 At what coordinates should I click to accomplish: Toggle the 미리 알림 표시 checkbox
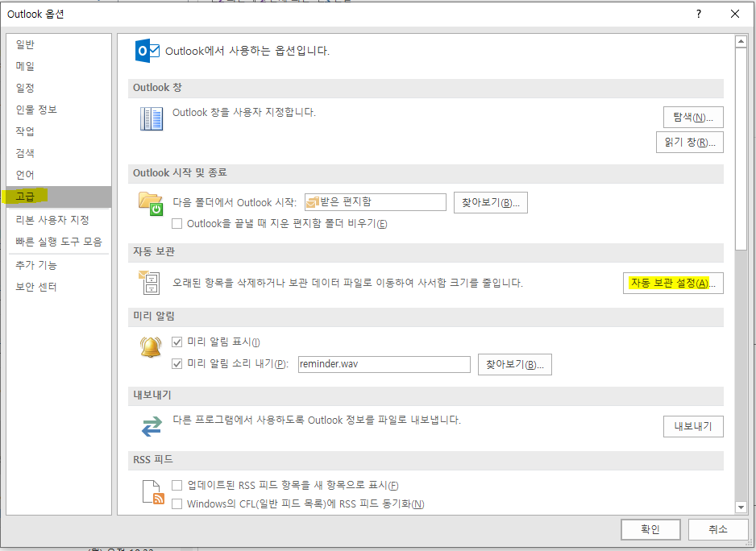point(177,342)
